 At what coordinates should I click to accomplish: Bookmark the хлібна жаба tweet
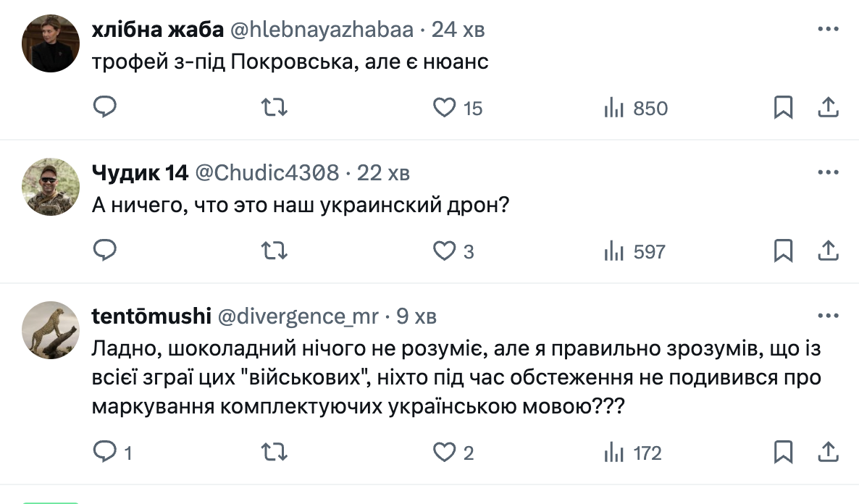pyautogui.click(x=783, y=108)
